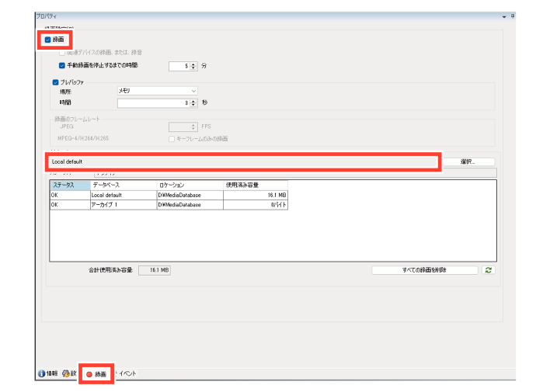Click D:\MediaDatabase in アーカイブ 1 row
This screenshot has width=550, height=392.
click(190, 205)
